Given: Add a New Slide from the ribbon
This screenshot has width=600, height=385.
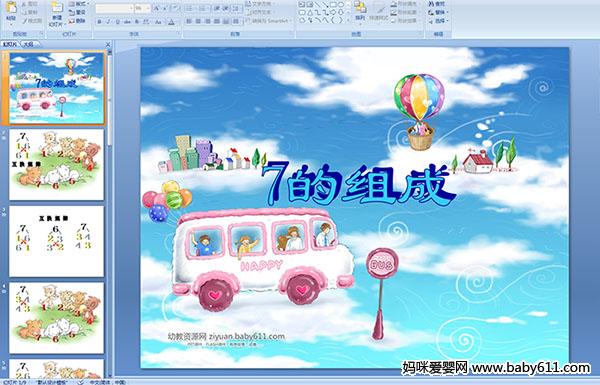Looking at the screenshot, I should point(57,14).
